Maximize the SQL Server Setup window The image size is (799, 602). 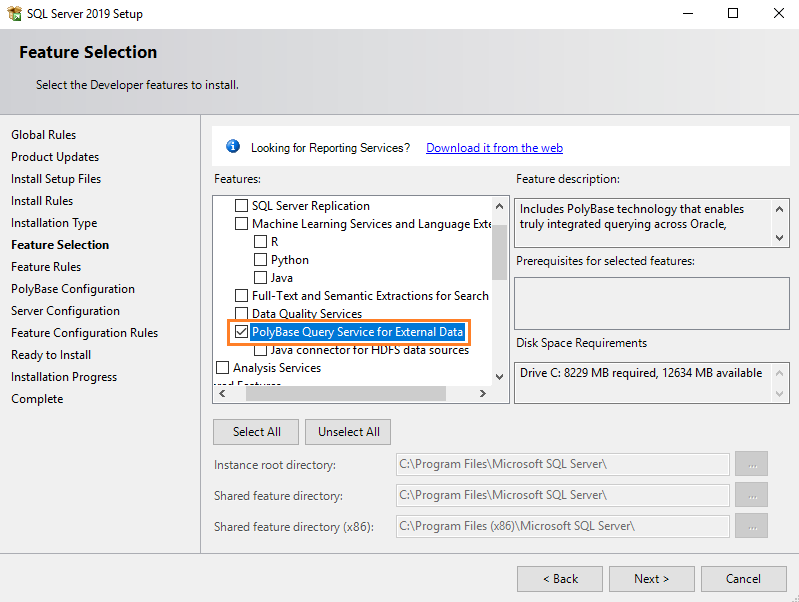733,13
